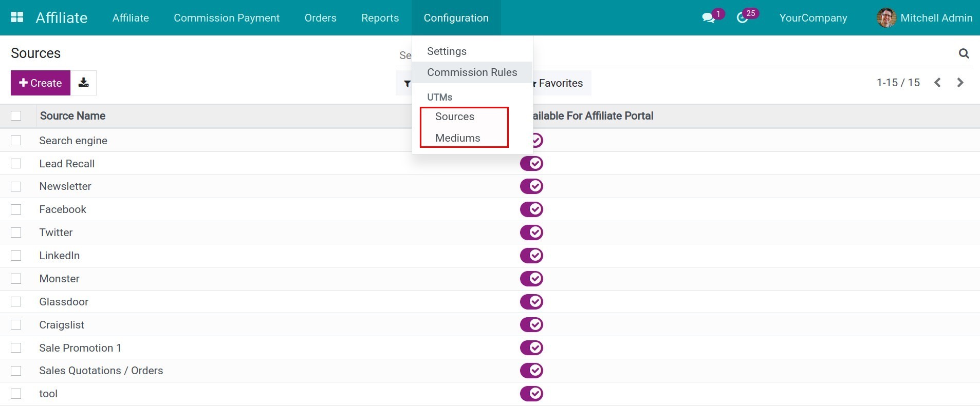Open the Reports dropdown menu
This screenshot has height=406, width=980.
pos(380,18)
